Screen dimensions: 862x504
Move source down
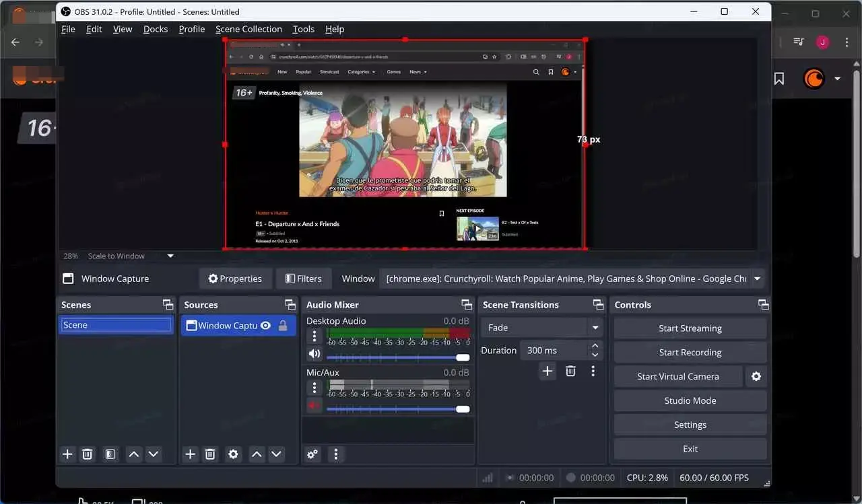(276, 454)
